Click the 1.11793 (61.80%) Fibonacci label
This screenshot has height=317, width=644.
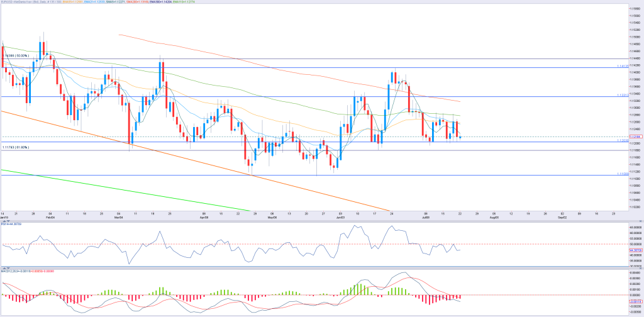click(x=16, y=147)
